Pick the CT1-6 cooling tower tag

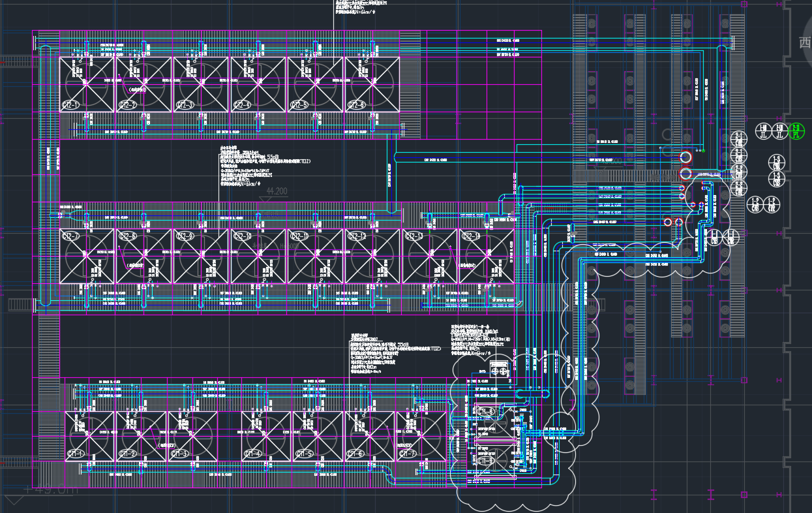point(356,454)
